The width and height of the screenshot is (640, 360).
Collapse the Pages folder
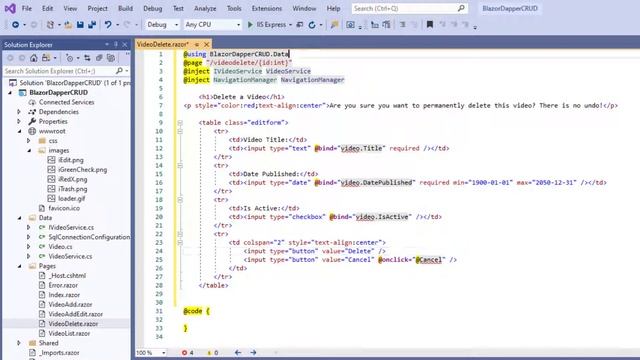coord(19,266)
